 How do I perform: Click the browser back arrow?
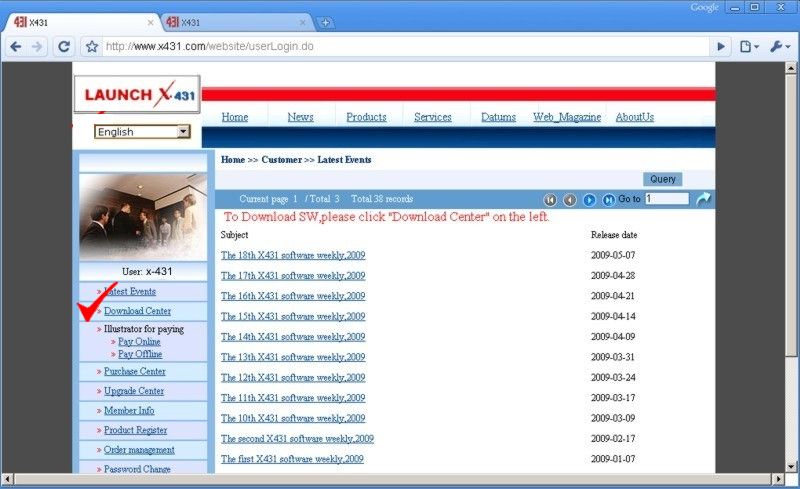pos(16,46)
